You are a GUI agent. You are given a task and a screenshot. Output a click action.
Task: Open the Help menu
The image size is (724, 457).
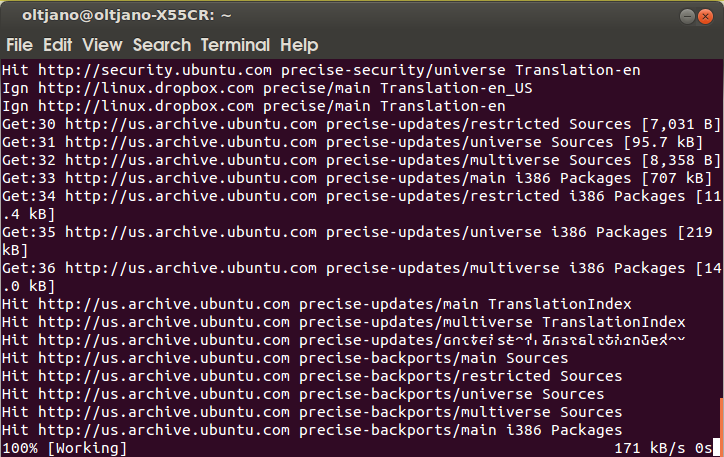pyautogui.click(x=299, y=45)
